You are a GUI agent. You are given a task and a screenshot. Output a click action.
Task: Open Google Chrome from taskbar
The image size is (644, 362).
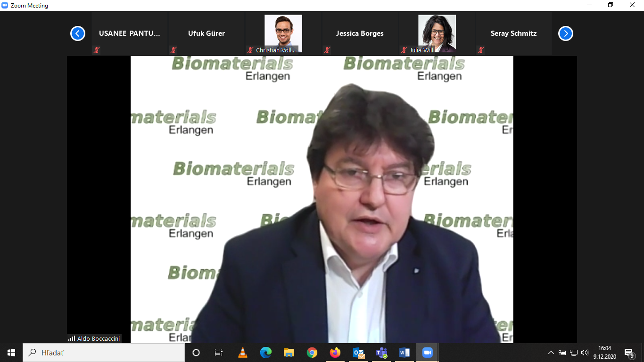click(312, 353)
